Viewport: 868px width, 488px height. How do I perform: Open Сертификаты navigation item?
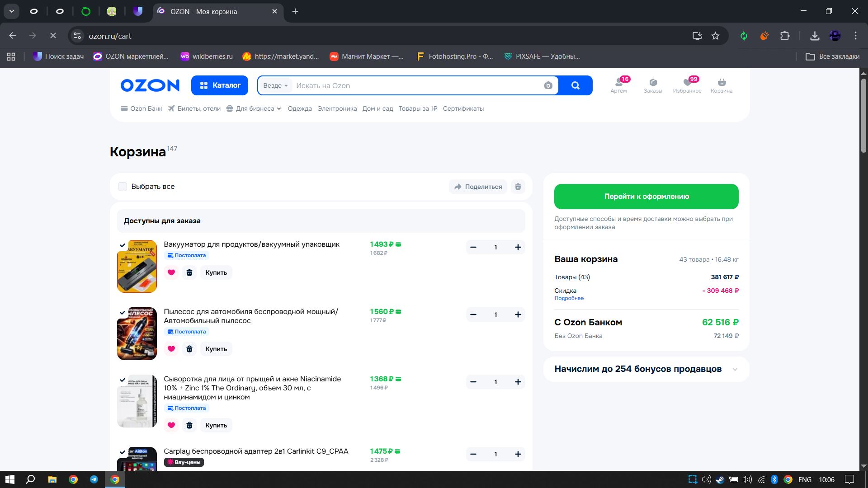[x=463, y=108]
